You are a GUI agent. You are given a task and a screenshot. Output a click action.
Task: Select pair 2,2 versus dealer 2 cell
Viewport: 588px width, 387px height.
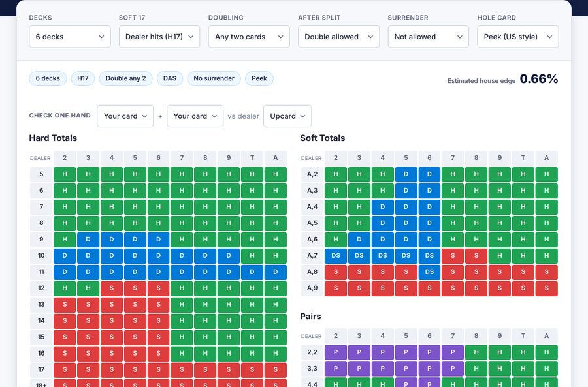pos(336,352)
